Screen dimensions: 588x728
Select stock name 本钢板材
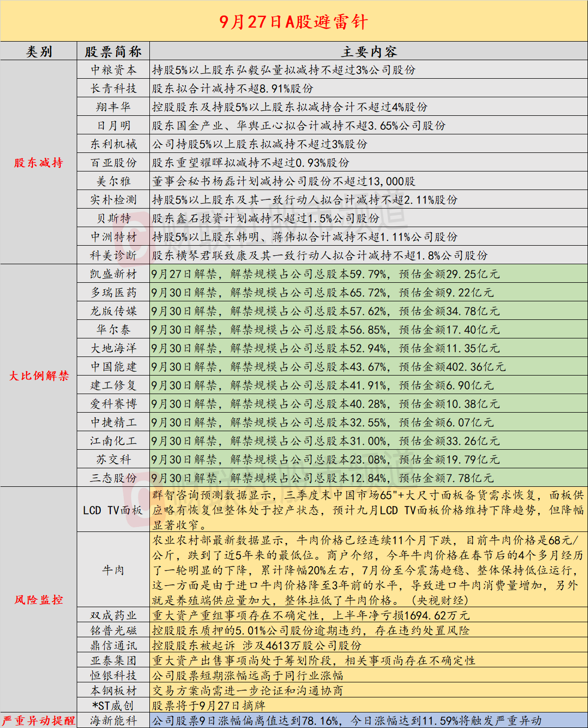[113, 690]
